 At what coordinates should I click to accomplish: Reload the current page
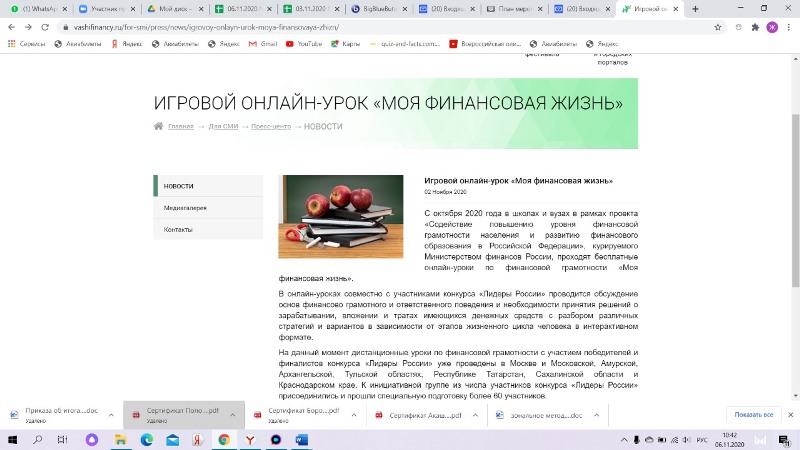coord(48,28)
